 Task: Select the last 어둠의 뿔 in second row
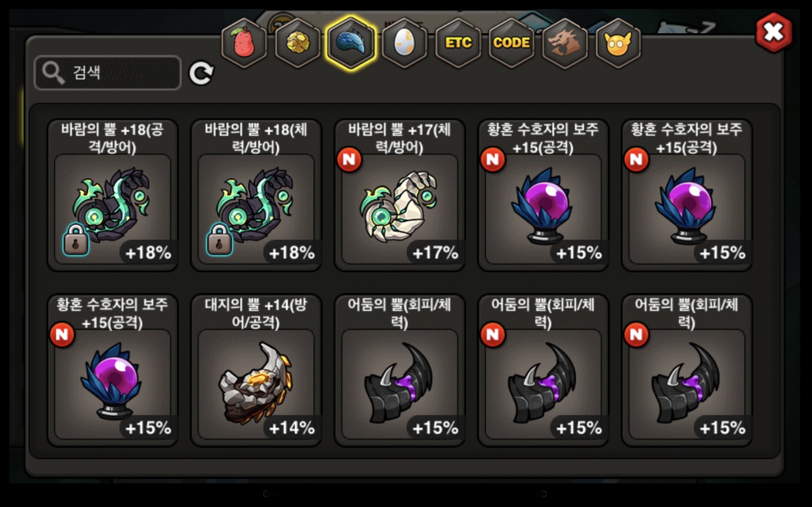tap(687, 370)
